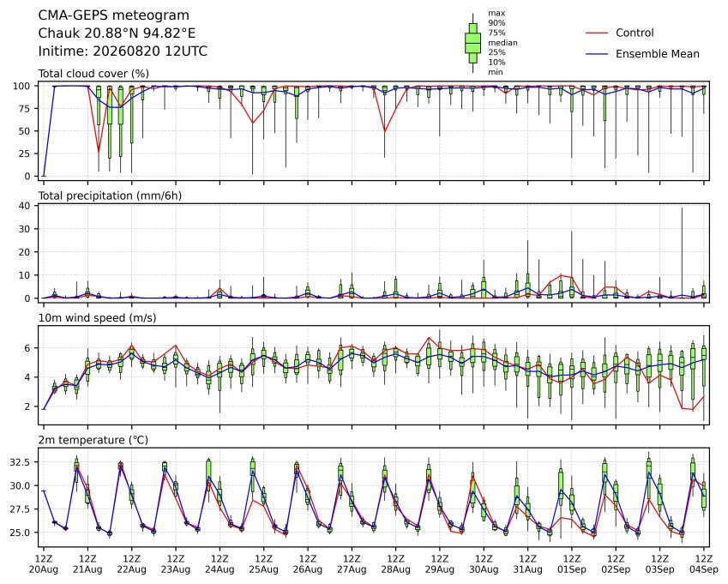Click the Initime 20260820 12UTC text
This screenshot has height=584, width=728.
tap(123, 51)
